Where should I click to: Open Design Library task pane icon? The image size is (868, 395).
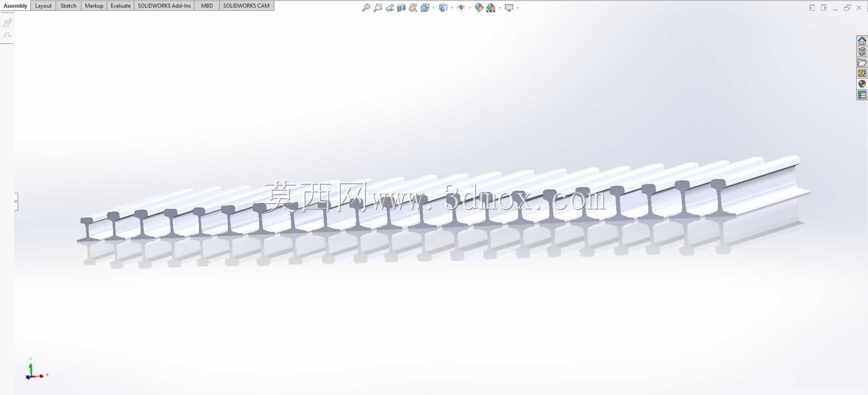click(x=862, y=52)
